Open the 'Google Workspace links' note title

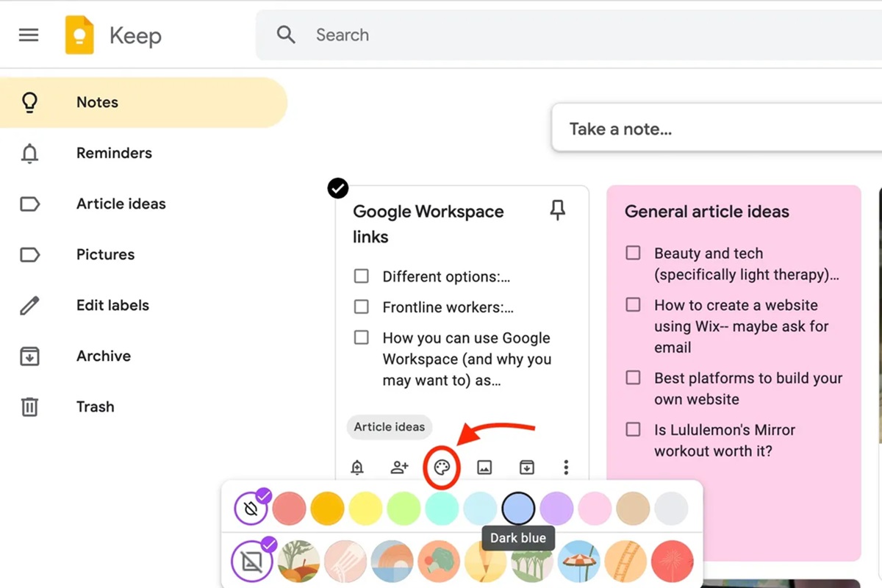coord(429,224)
